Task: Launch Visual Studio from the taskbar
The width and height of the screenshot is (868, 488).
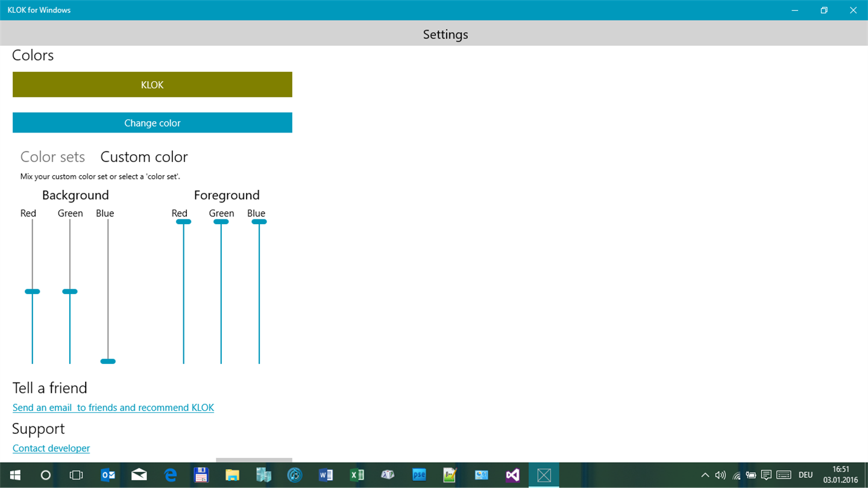Action: coord(512,475)
